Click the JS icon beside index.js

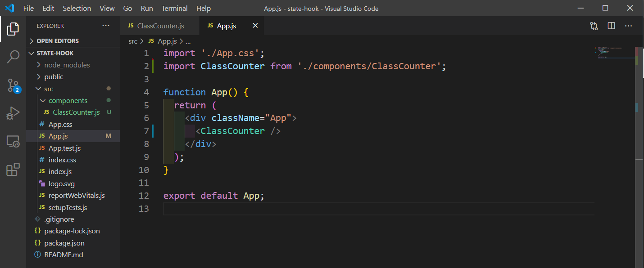pyautogui.click(x=42, y=171)
